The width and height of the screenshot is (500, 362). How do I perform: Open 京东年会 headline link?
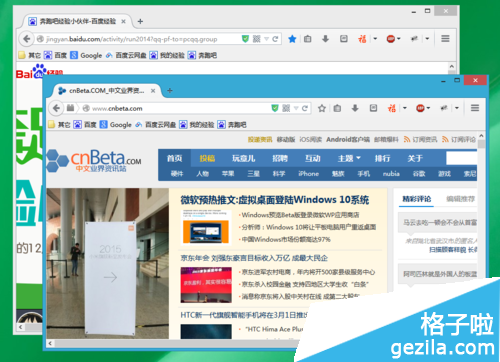[254, 258]
